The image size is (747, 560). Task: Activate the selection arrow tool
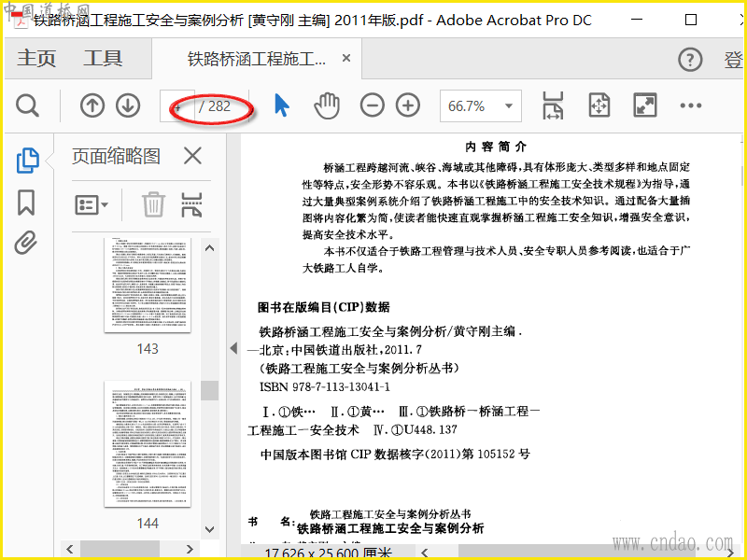(x=282, y=105)
